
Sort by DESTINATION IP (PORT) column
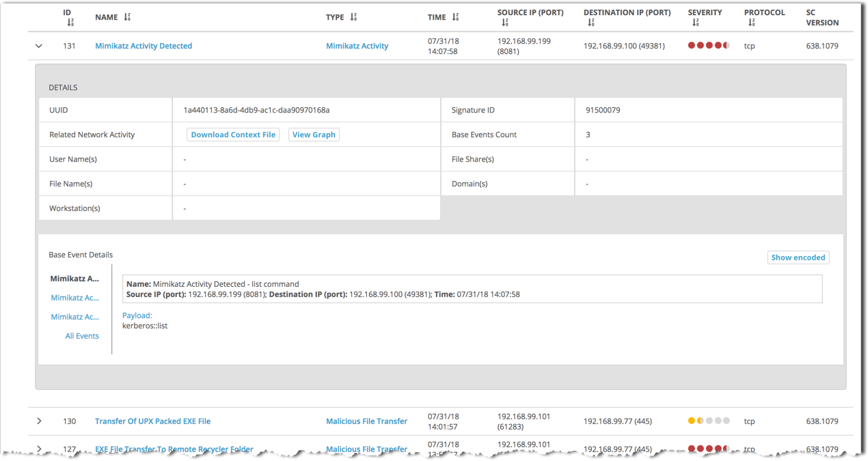click(591, 23)
